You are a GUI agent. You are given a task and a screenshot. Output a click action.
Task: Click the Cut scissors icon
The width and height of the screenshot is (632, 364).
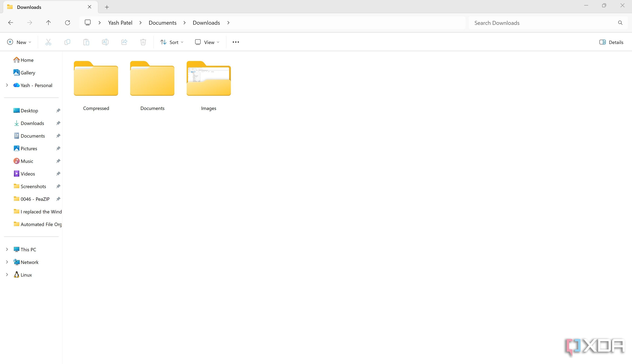pos(48,42)
